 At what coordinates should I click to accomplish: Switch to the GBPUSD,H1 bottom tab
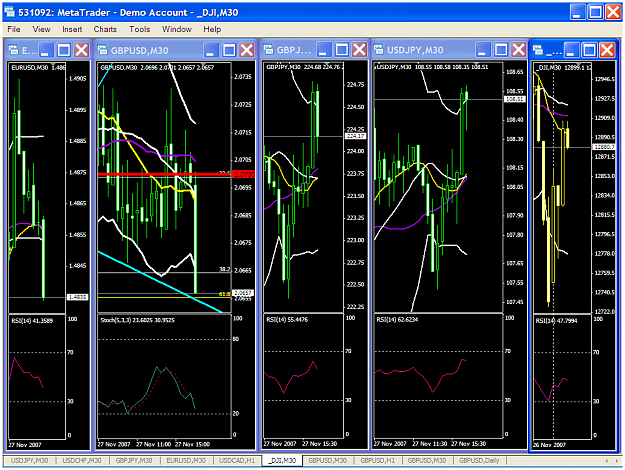[x=377, y=460]
